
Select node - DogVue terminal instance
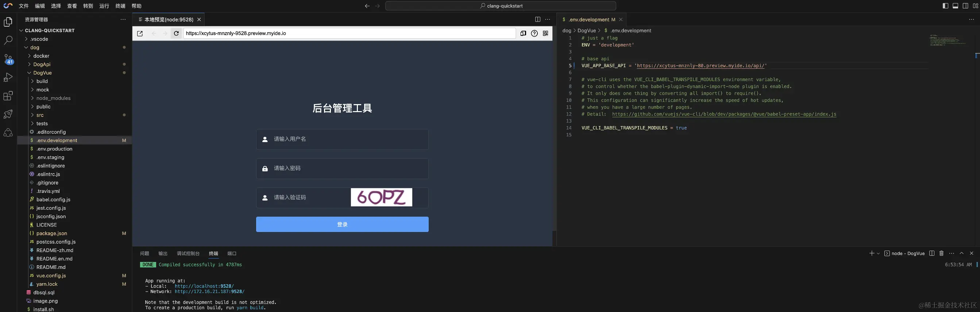pos(904,253)
